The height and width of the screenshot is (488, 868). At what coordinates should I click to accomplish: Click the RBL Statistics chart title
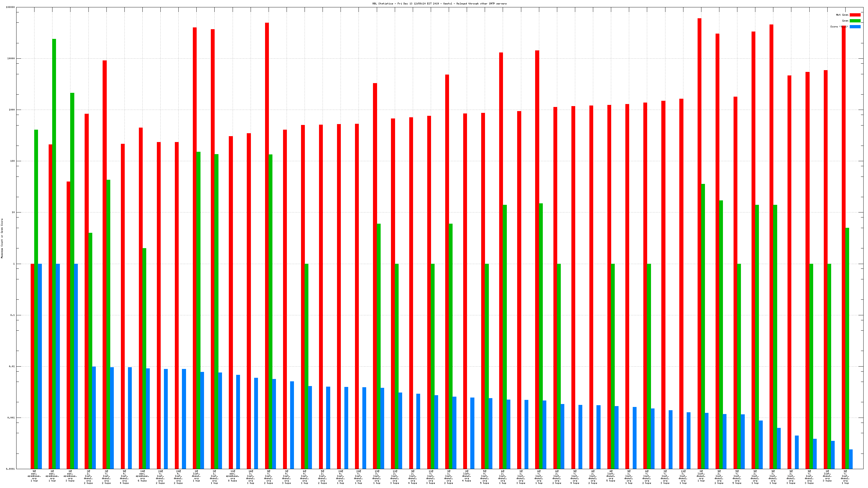click(x=439, y=4)
